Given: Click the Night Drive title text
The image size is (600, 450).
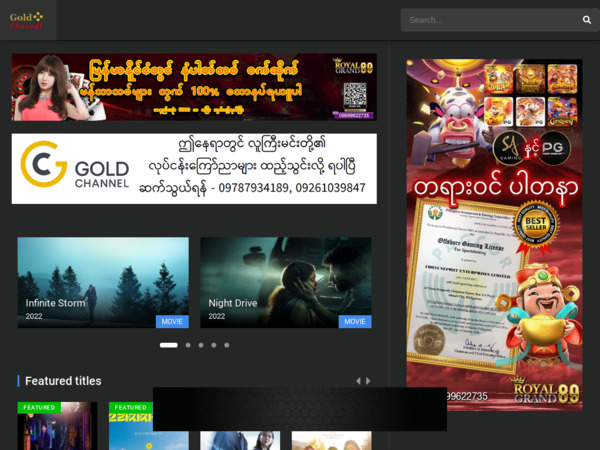Looking at the screenshot, I should (233, 303).
